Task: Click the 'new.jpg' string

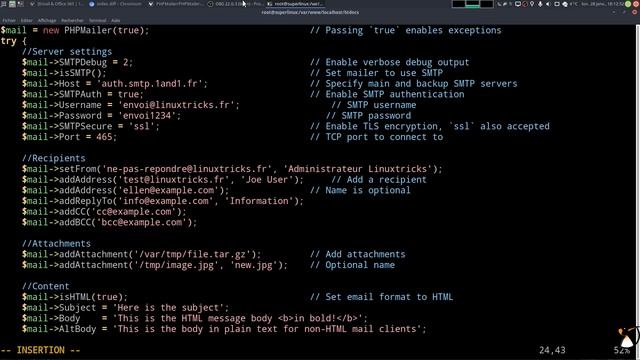Action: click(253, 265)
